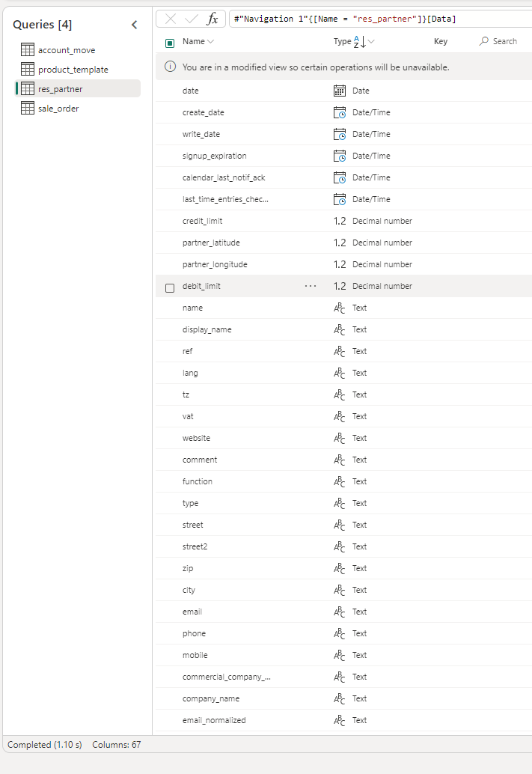Click the Key column header

(441, 41)
